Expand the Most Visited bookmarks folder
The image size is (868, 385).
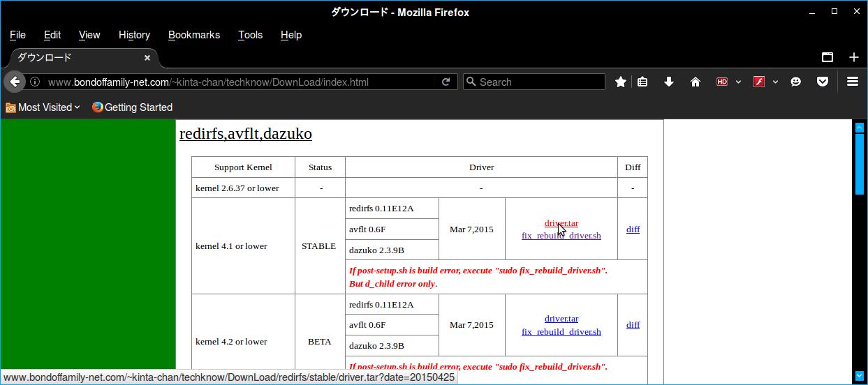coord(43,107)
